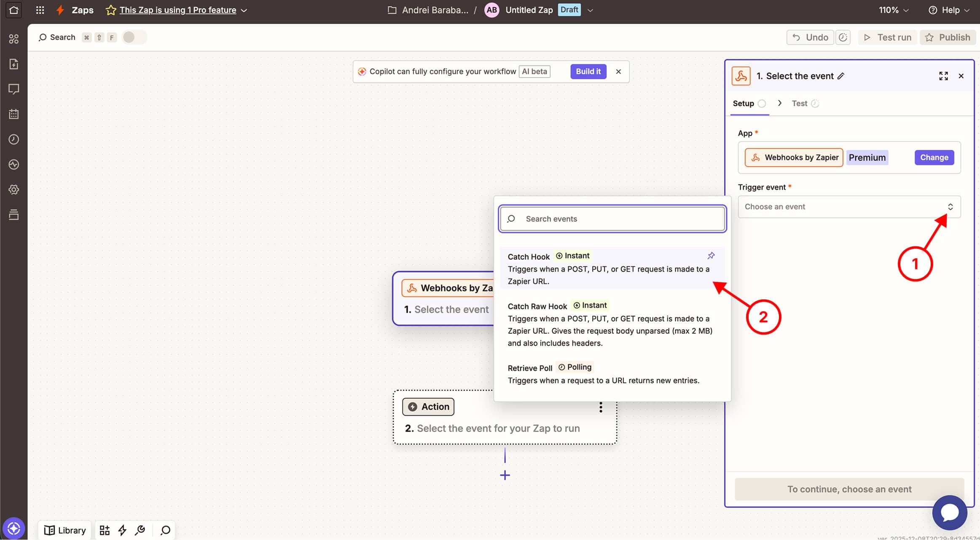
Task: Rename step using the pencil icon
Action: pos(841,76)
